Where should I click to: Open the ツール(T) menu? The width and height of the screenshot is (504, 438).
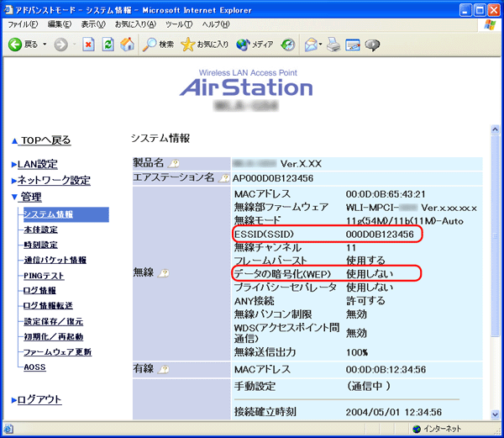(x=179, y=24)
